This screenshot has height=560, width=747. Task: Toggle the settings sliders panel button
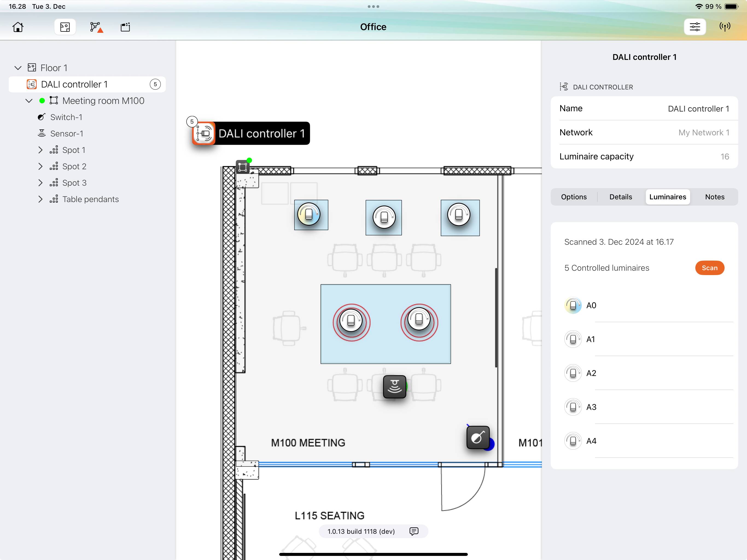coord(694,27)
